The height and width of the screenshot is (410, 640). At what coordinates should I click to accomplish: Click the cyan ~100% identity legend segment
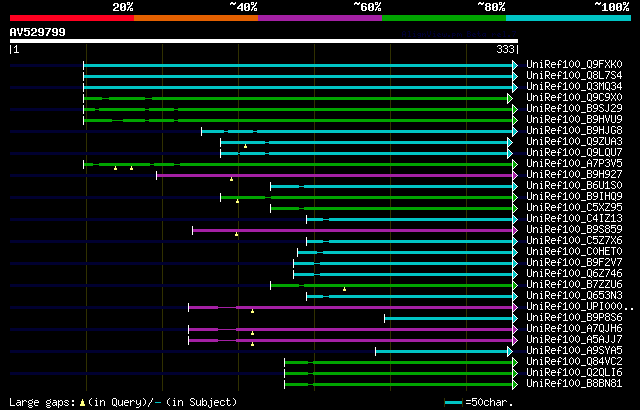pos(569,18)
